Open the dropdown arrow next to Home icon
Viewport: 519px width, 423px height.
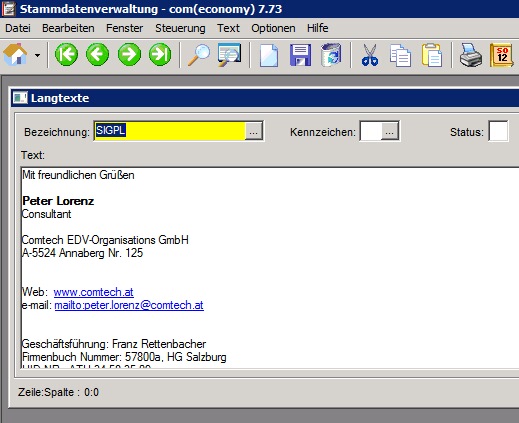click(x=38, y=55)
